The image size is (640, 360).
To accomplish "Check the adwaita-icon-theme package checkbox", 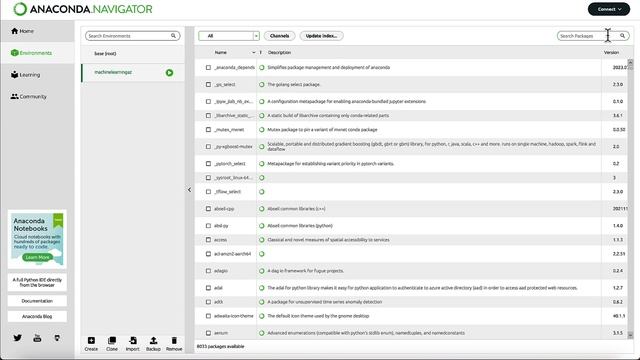I will click(x=208, y=316).
